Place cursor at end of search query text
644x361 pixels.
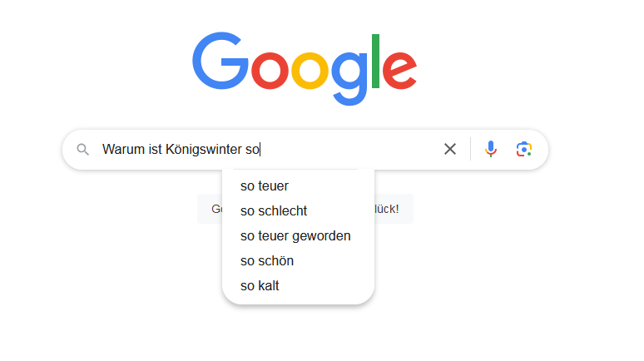[x=260, y=150]
